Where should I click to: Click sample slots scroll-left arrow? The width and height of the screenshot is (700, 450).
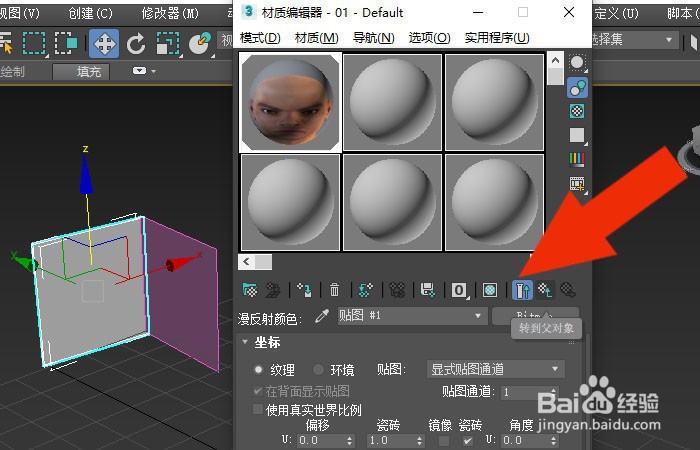click(246, 262)
